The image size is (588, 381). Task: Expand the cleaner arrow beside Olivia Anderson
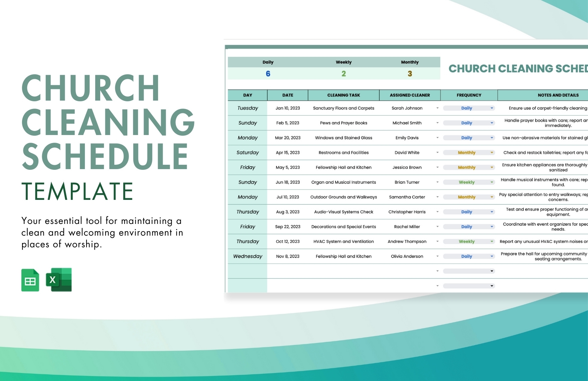[x=437, y=256]
